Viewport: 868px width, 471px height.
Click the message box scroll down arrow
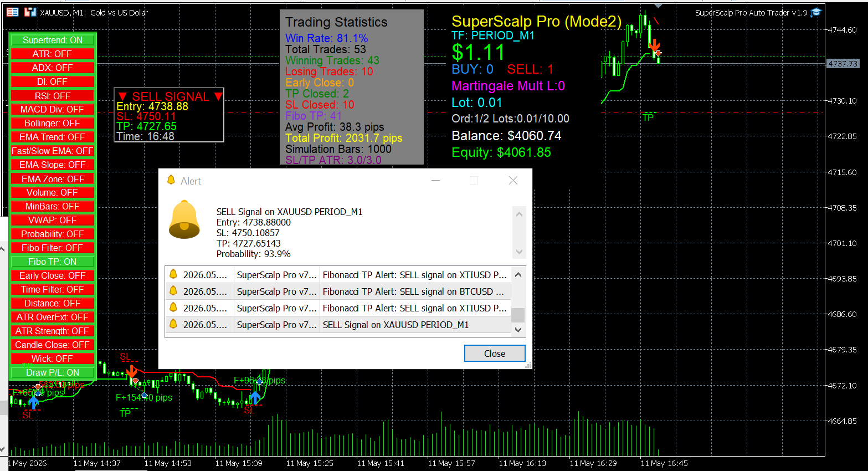pos(519,252)
